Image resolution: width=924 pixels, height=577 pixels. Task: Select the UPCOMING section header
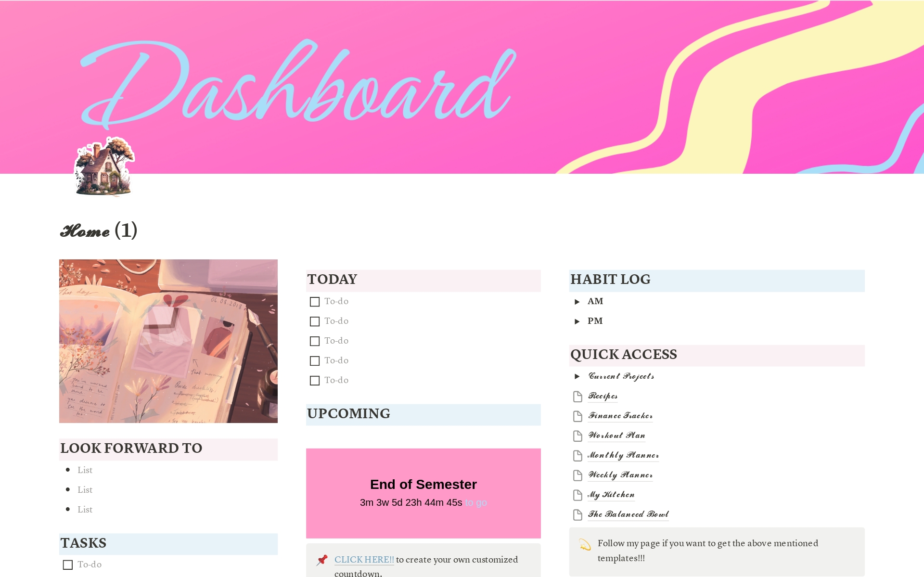[x=348, y=413]
